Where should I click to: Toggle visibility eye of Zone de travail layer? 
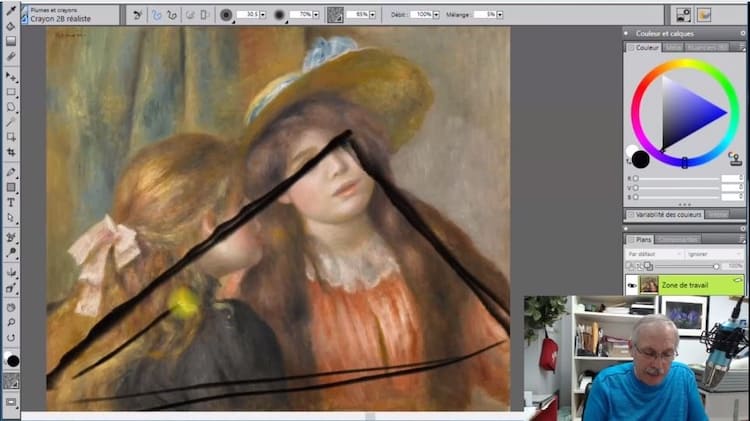632,285
